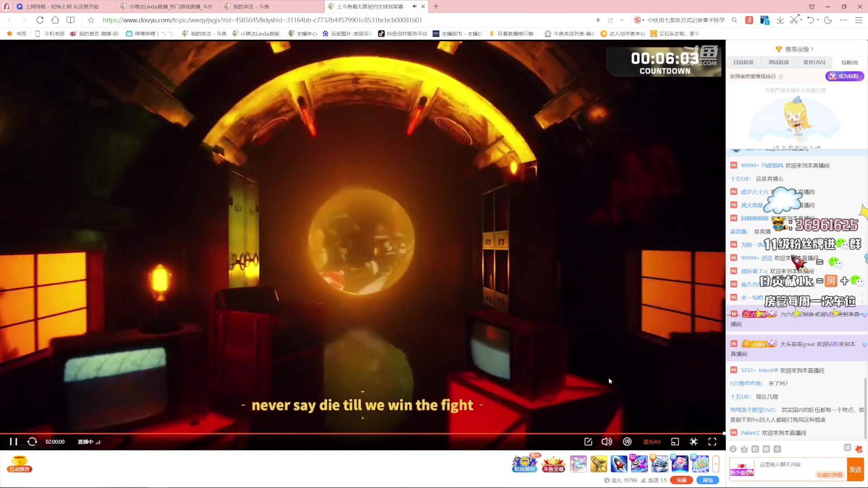Open the chat filter 滤 icon
The image size is (868, 488).
tap(847, 447)
